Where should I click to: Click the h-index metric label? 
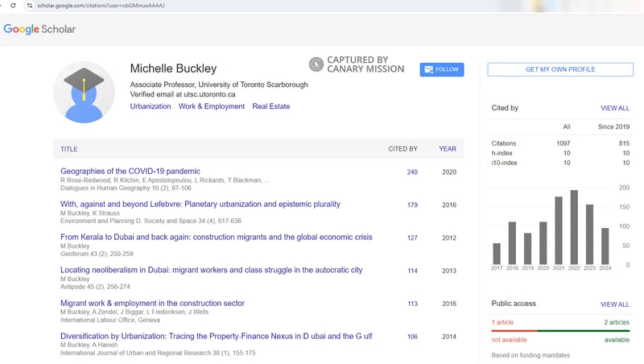pos(502,153)
